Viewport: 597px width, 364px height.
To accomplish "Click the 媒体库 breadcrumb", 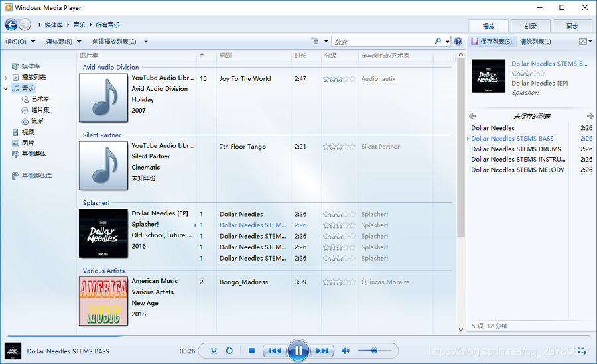I will click(54, 25).
